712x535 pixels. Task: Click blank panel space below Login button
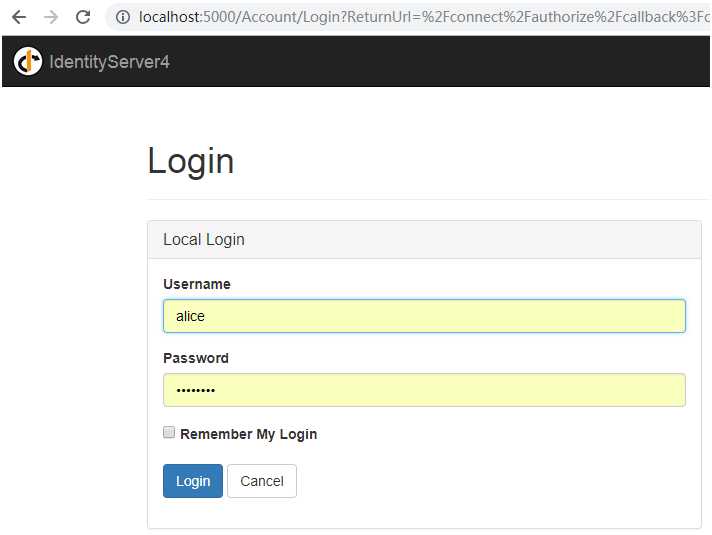[x=424, y=513]
